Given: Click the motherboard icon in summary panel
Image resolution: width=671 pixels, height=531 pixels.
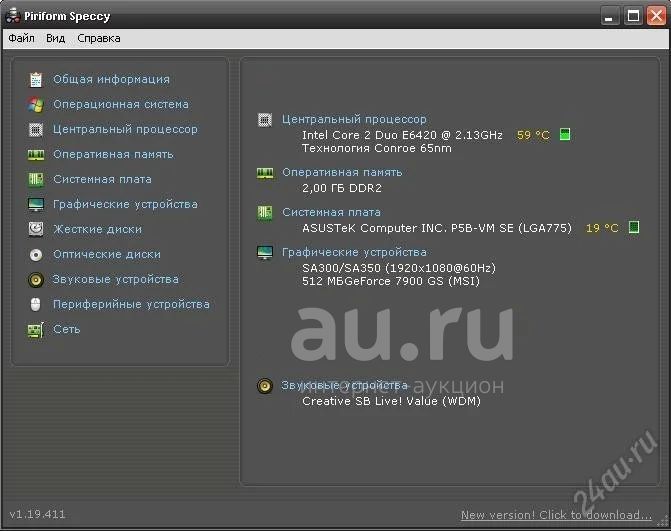Looking at the screenshot, I should (265, 213).
